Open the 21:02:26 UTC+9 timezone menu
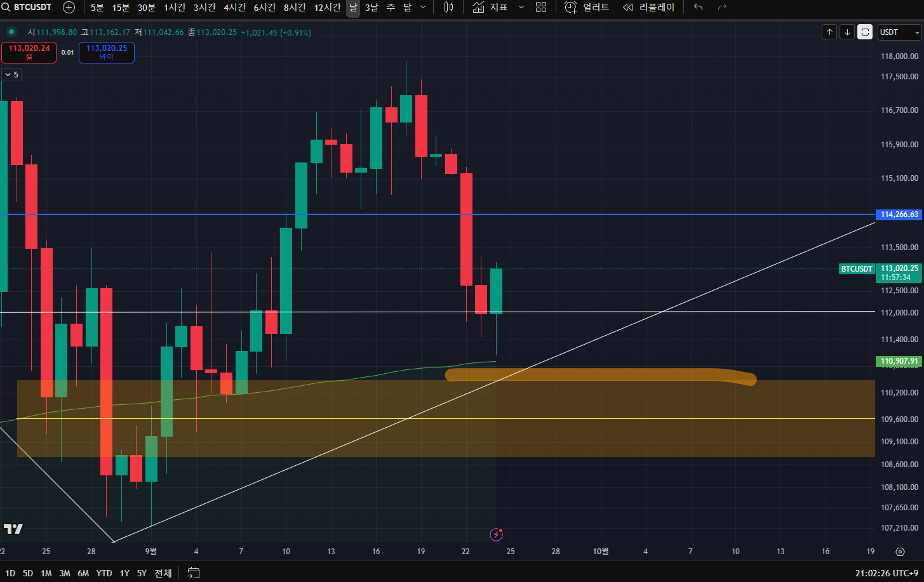Viewport: 924px width, 582px height. (x=887, y=573)
